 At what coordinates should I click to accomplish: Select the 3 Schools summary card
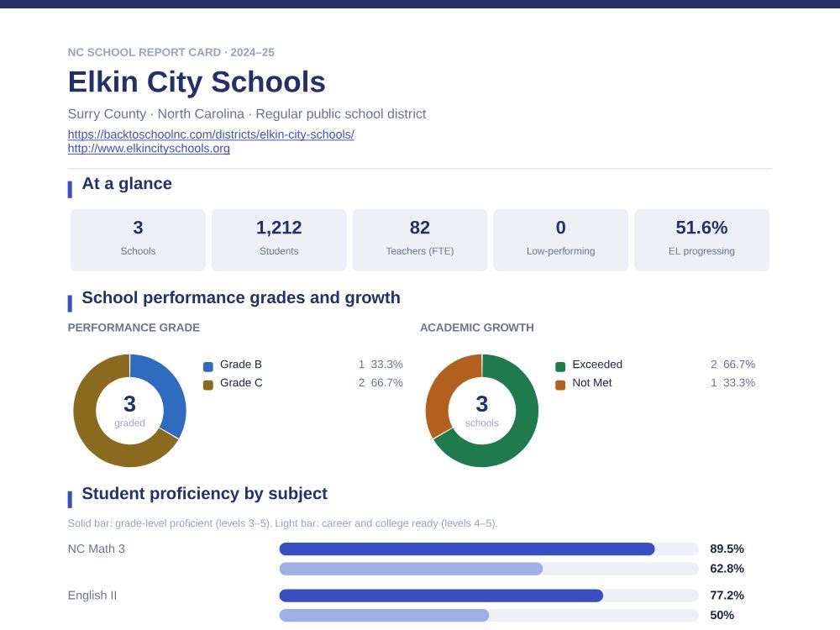(x=138, y=240)
